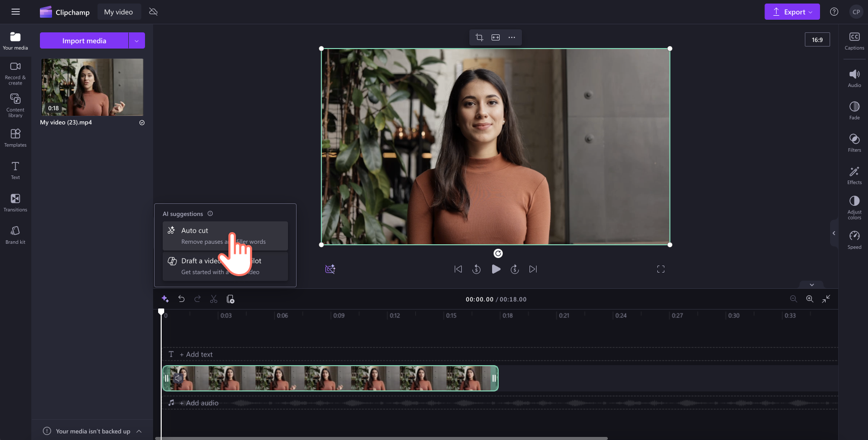Image resolution: width=868 pixels, height=440 pixels.
Task: Select the Crop tool above preview
Action: pyautogui.click(x=479, y=37)
